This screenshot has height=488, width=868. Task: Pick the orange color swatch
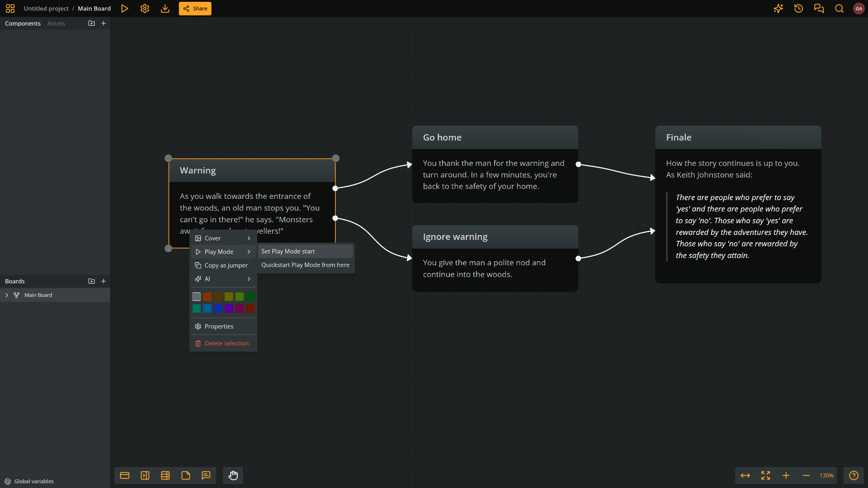click(x=207, y=297)
